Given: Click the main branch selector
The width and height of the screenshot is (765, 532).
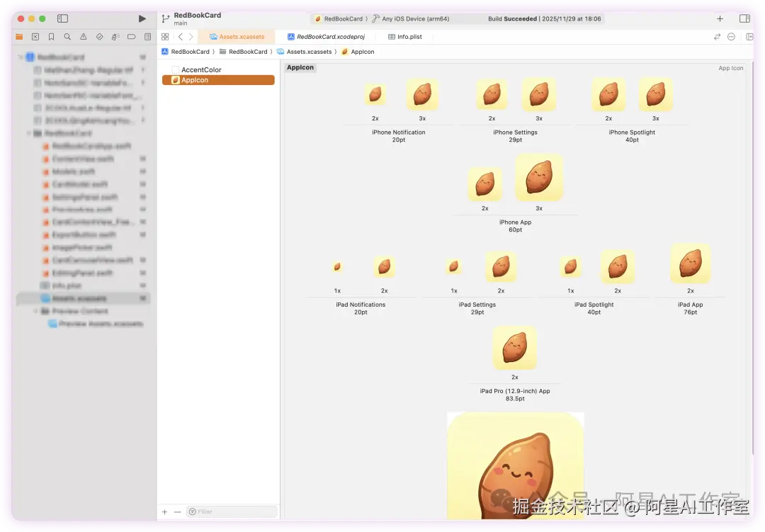Looking at the screenshot, I should pyautogui.click(x=181, y=23).
